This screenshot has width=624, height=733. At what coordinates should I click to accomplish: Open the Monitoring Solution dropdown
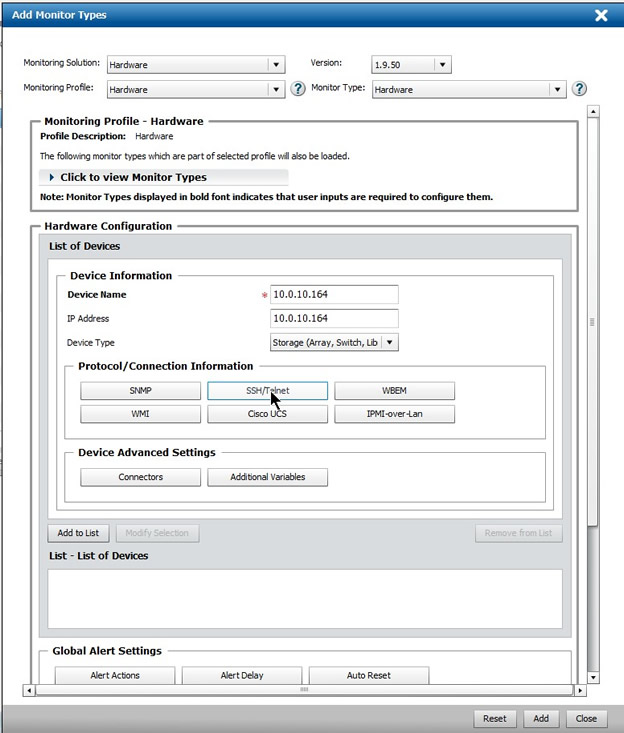click(x=276, y=65)
